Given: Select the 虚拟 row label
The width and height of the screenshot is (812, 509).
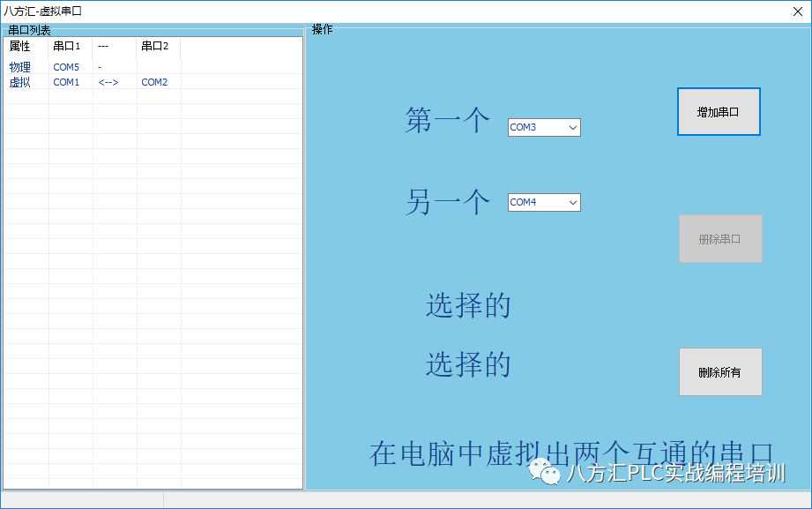Looking at the screenshot, I should (x=20, y=82).
